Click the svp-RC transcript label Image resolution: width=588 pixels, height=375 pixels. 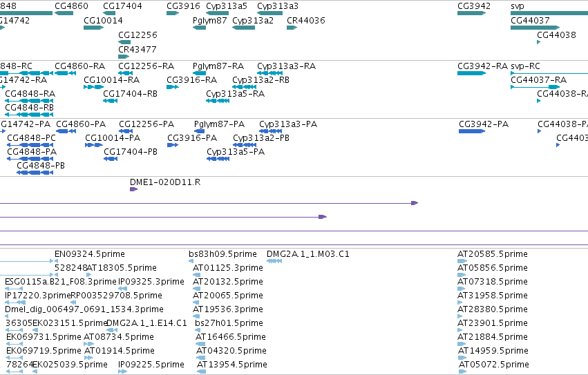tap(525, 66)
